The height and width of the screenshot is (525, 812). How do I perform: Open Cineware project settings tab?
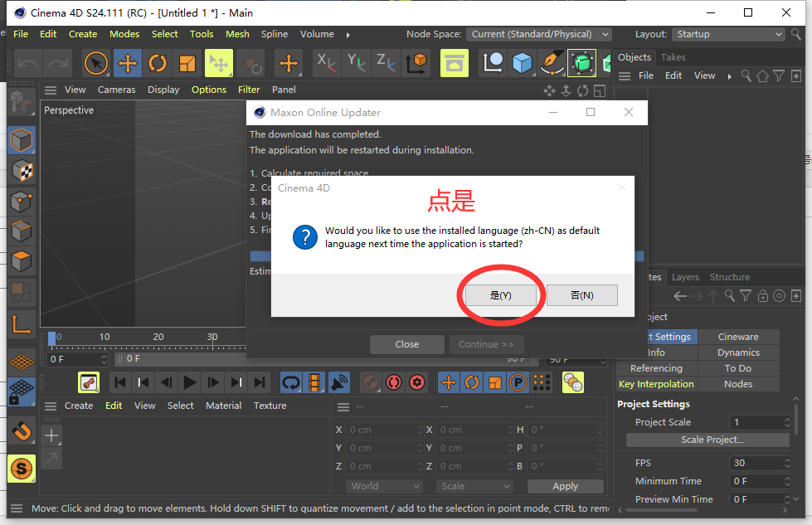738,337
